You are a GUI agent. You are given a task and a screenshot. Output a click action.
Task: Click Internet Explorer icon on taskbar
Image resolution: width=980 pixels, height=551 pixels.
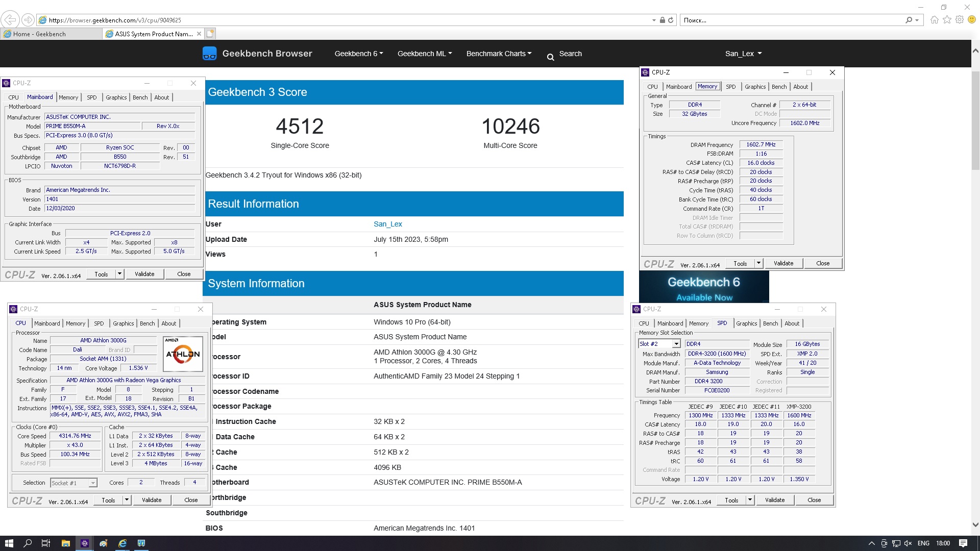coord(122,543)
